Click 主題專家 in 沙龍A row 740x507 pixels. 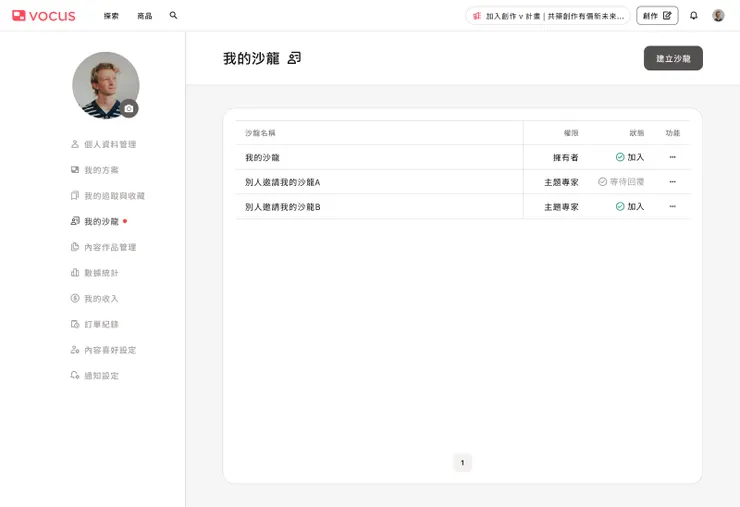click(x=561, y=182)
